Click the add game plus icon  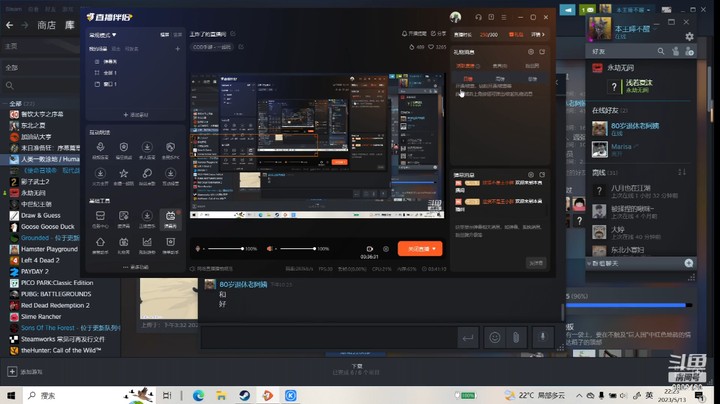[x=12, y=371]
